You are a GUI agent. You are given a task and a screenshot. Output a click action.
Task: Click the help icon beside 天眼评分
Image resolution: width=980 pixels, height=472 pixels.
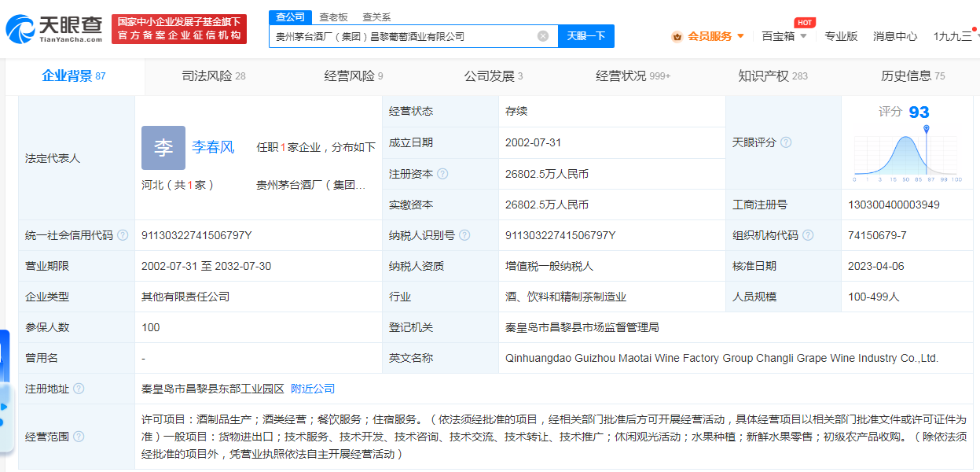[x=785, y=142]
